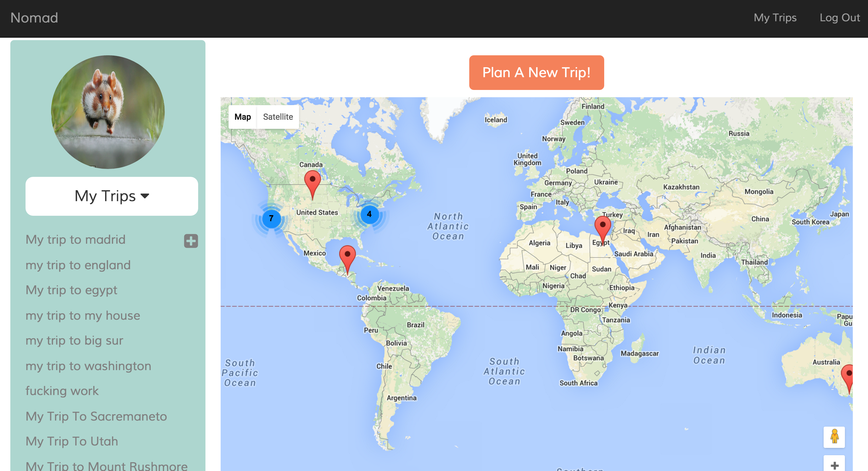Click the Street View pegman icon
The height and width of the screenshot is (471, 868).
click(834, 437)
